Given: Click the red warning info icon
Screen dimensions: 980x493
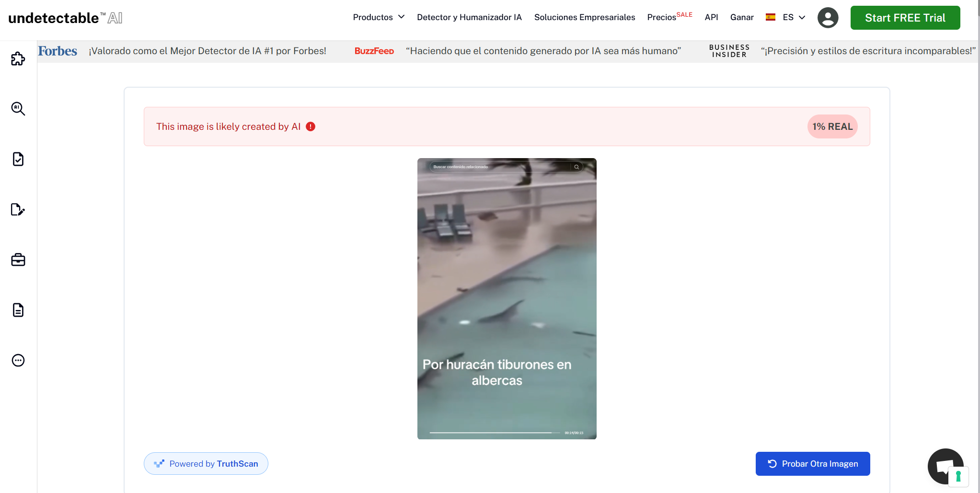Looking at the screenshot, I should pyautogui.click(x=311, y=126).
